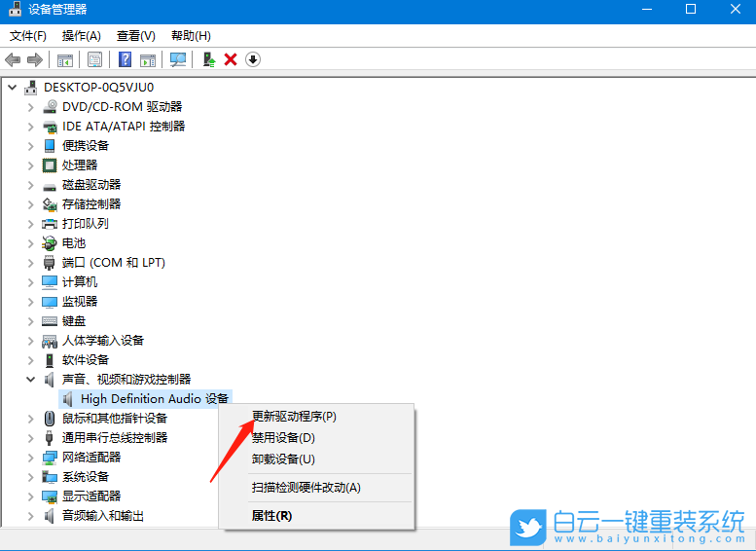Select the 便携设备 tree label

click(x=86, y=146)
